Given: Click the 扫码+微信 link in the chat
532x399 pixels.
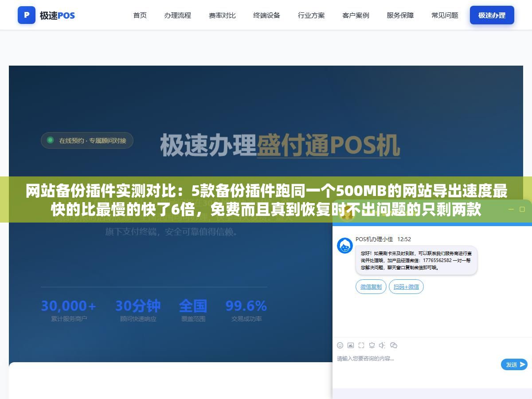Looking at the screenshot, I should click(x=406, y=287).
